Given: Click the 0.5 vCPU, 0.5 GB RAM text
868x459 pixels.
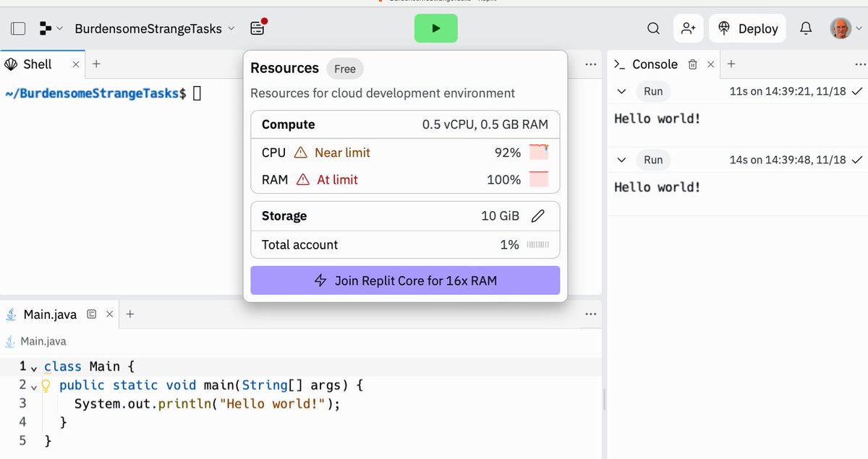Looking at the screenshot, I should [485, 124].
